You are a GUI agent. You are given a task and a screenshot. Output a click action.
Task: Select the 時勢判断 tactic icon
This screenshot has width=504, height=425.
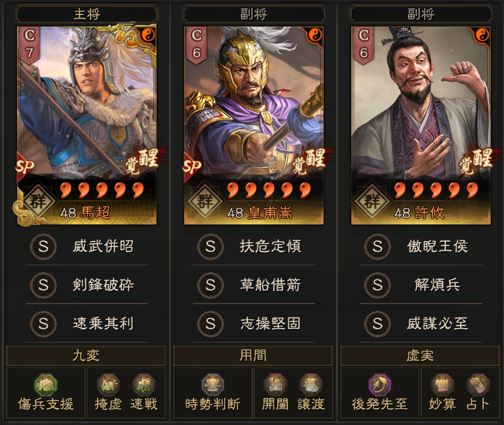click(212, 384)
